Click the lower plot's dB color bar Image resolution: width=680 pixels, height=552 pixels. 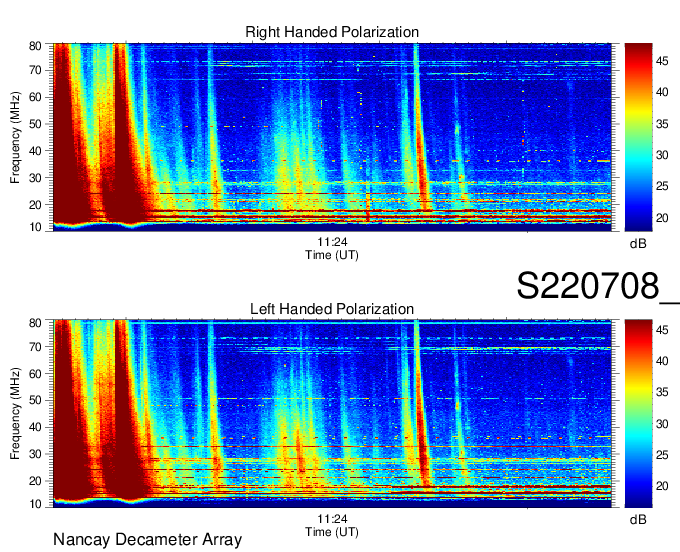[638, 414]
